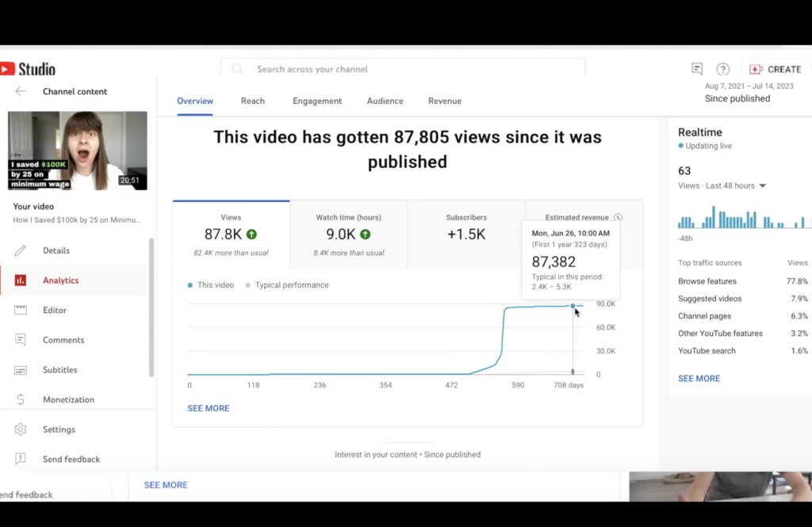
Task: Open the Monetization dollar icon
Action: [21, 399]
